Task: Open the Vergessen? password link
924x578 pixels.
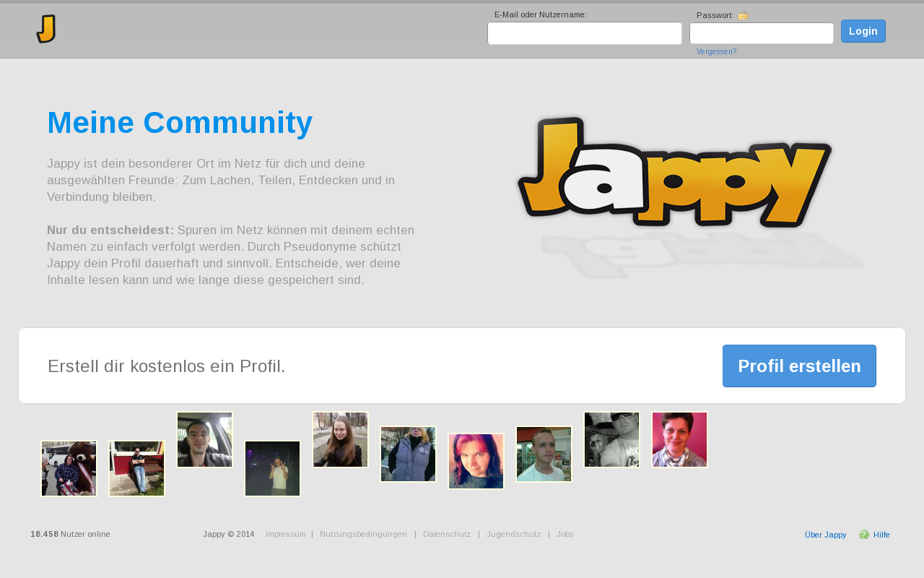Action: tap(716, 52)
